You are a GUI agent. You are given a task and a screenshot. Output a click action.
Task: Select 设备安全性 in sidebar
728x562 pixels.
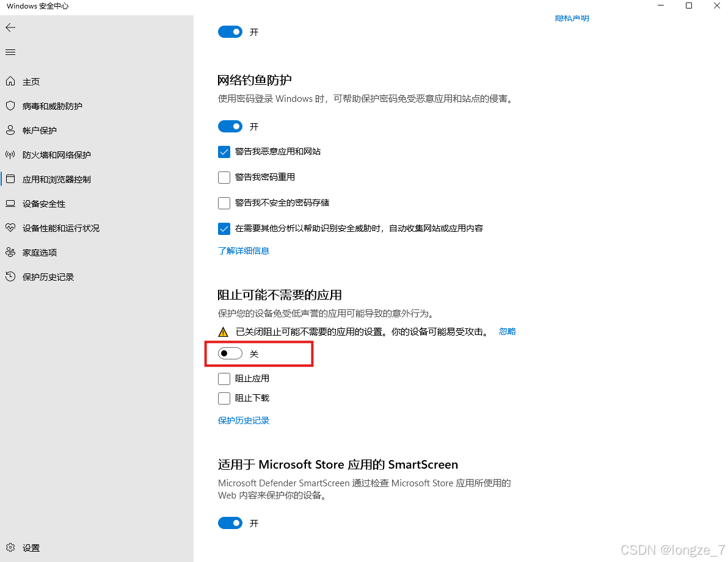coord(44,204)
